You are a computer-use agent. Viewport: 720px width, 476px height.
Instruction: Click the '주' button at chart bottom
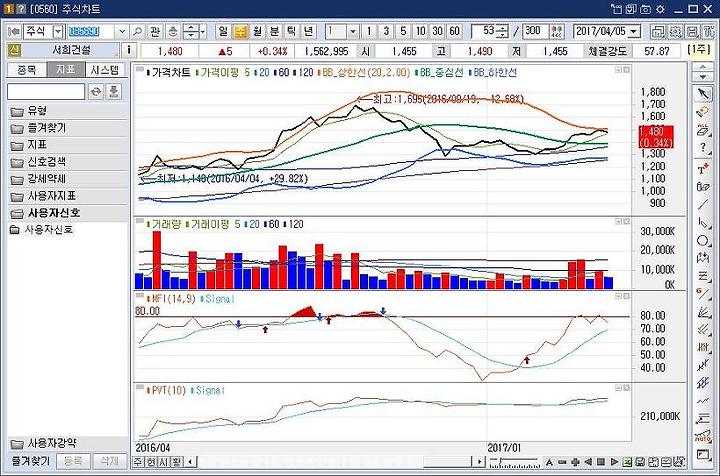(x=138, y=462)
